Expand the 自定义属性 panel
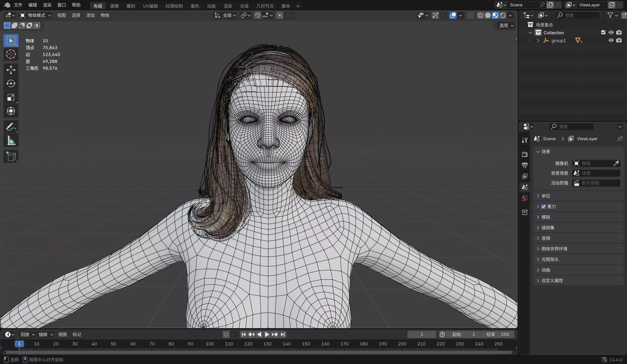627x364 pixels. click(x=578, y=280)
